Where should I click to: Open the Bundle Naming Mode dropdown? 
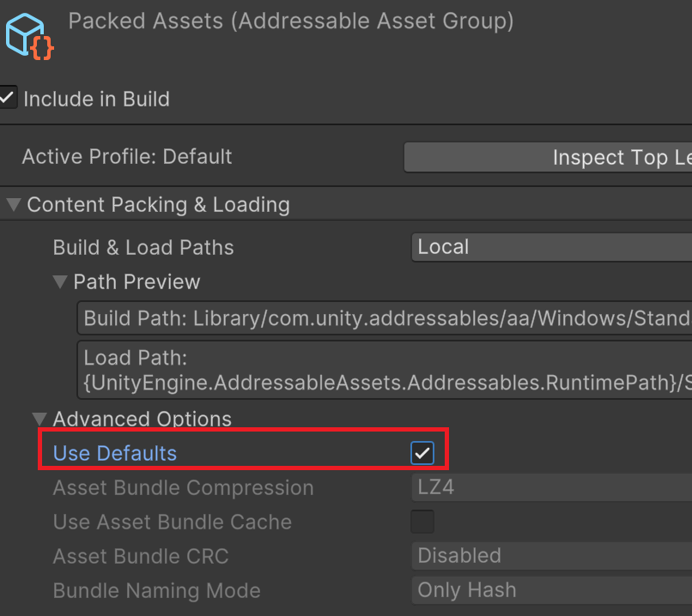click(x=552, y=590)
